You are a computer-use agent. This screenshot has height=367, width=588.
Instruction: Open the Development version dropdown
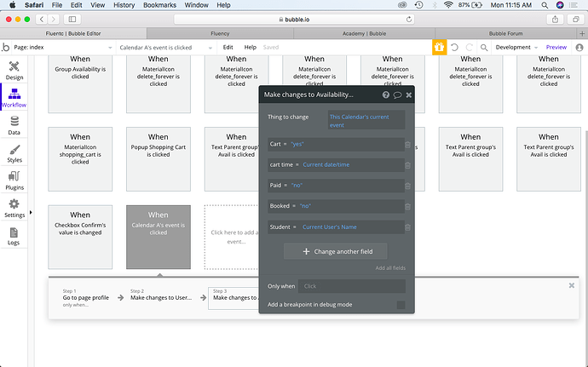516,47
